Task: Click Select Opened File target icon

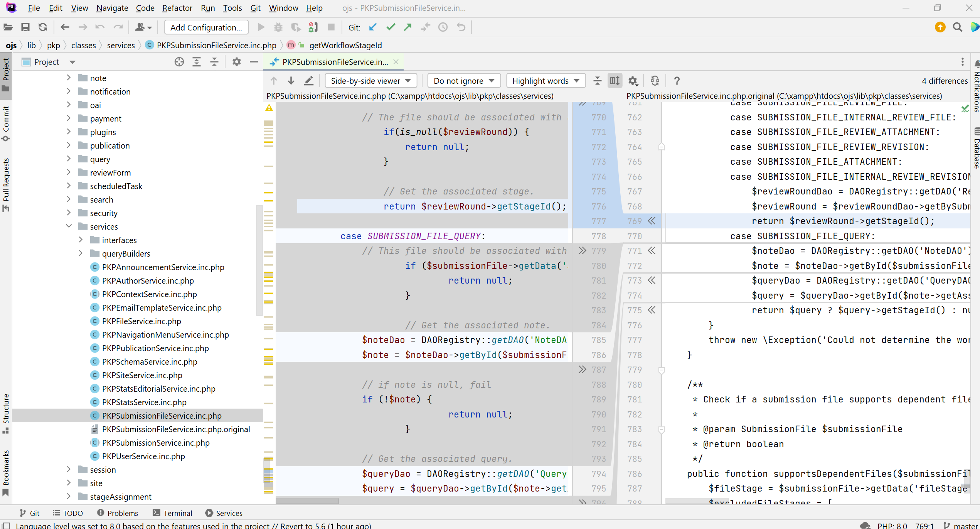Action: click(x=179, y=62)
